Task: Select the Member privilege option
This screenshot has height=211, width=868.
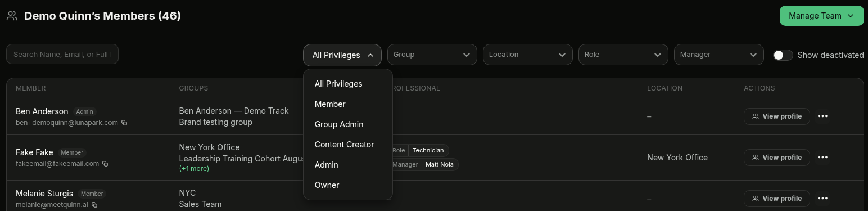Action: [x=348, y=104]
